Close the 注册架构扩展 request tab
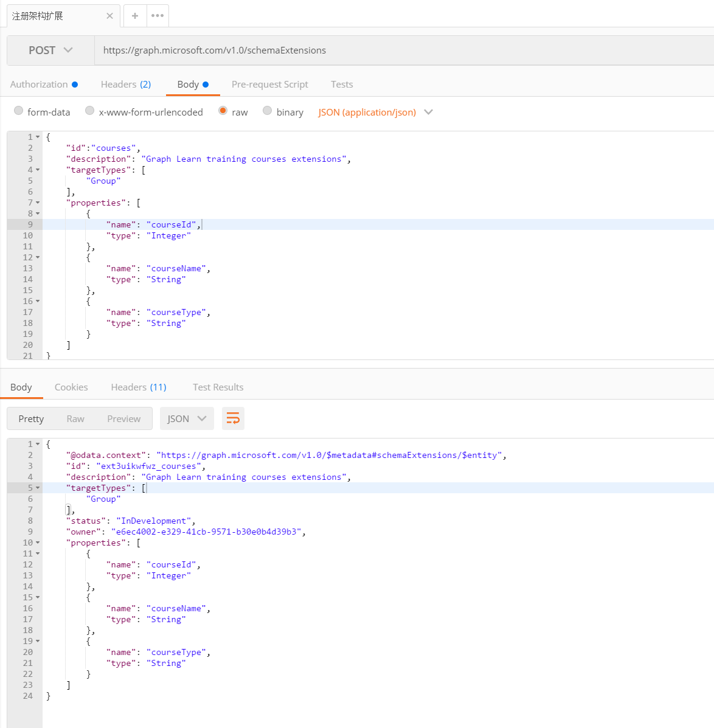Image resolution: width=714 pixels, height=728 pixels. click(x=109, y=16)
